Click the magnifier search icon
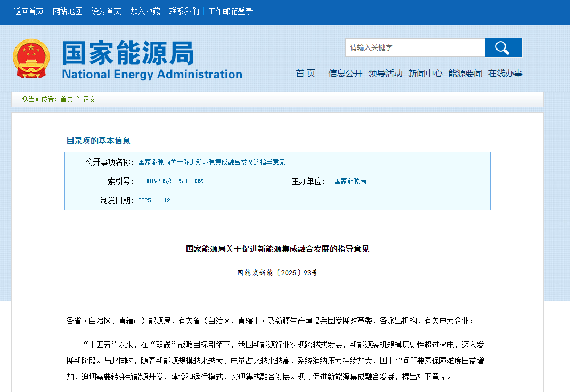The width and height of the screenshot is (570, 392). (503, 47)
